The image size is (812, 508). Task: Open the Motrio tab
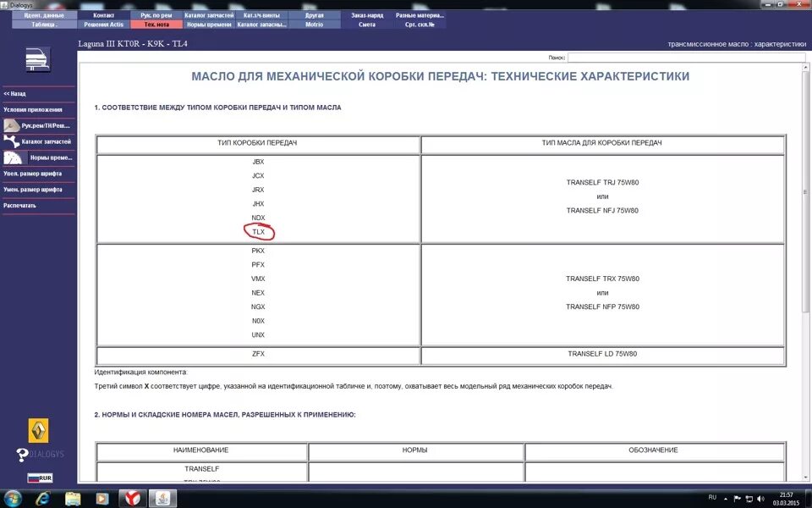point(315,25)
